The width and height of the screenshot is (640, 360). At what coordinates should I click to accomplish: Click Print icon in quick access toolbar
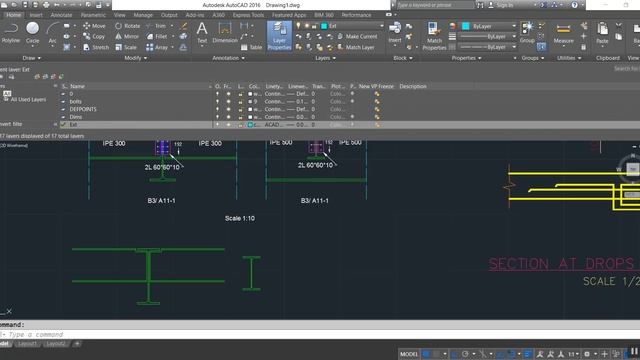pos(46,5)
